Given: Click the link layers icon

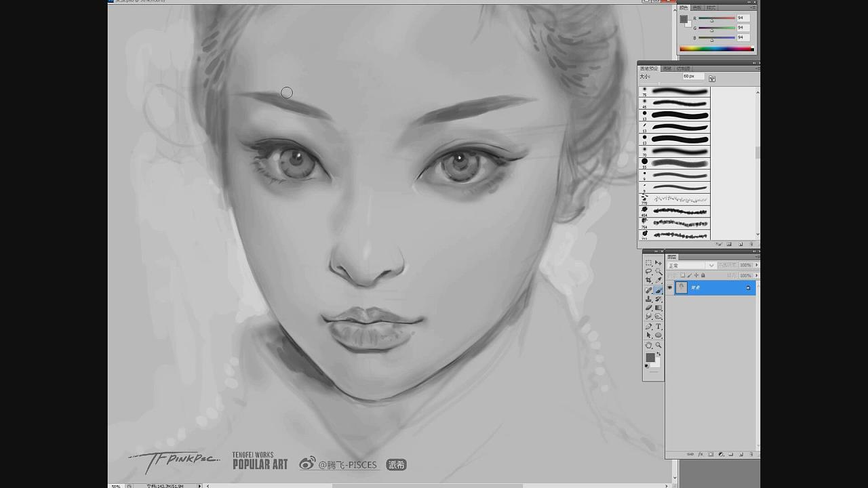Looking at the screenshot, I should pyautogui.click(x=690, y=454).
